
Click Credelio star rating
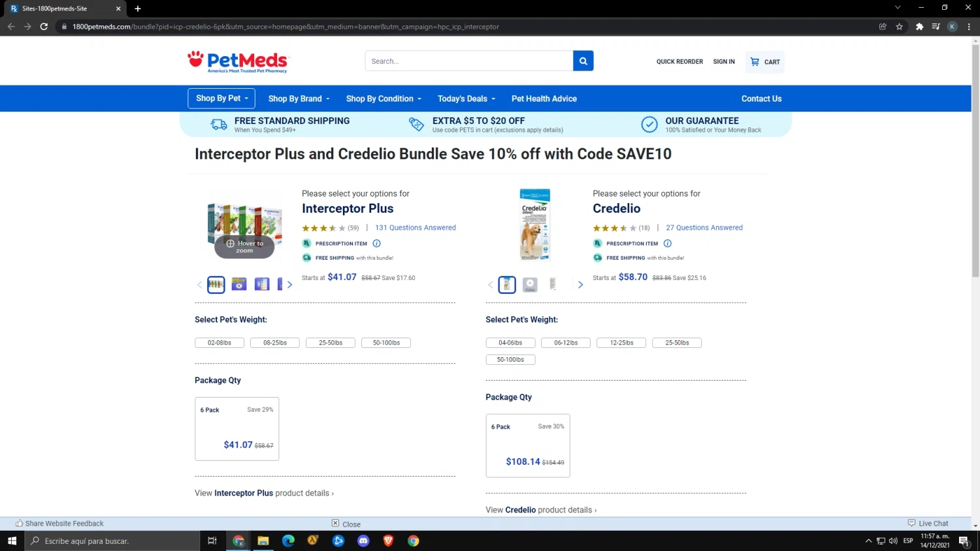pos(614,228)
